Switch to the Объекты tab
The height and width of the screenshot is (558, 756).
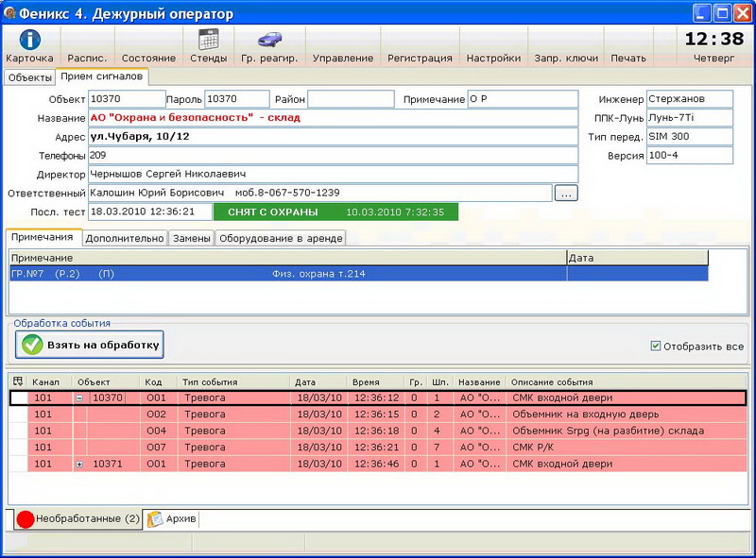click(30, 77)
